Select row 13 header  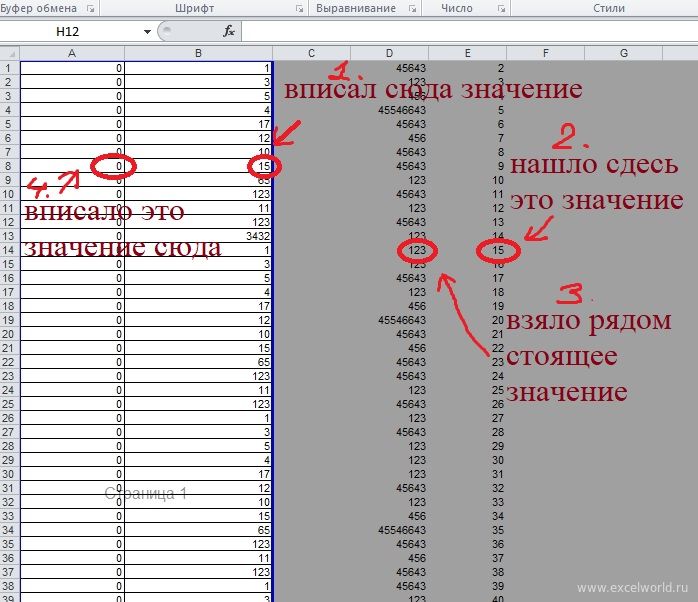click(10, 236)
